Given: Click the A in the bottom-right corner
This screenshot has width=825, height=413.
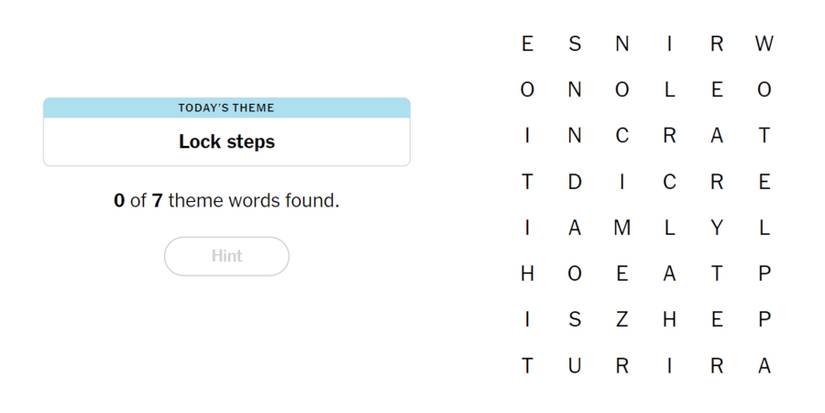Looking at the screenshot, I should pos(764,366).
